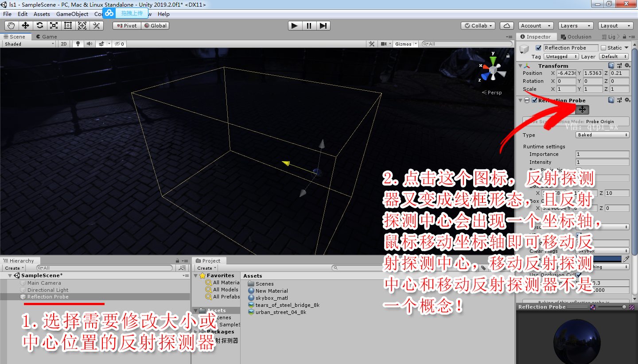Click the Step frame button
The height and width of the screenshot is (364, 638).
[323, 26]
